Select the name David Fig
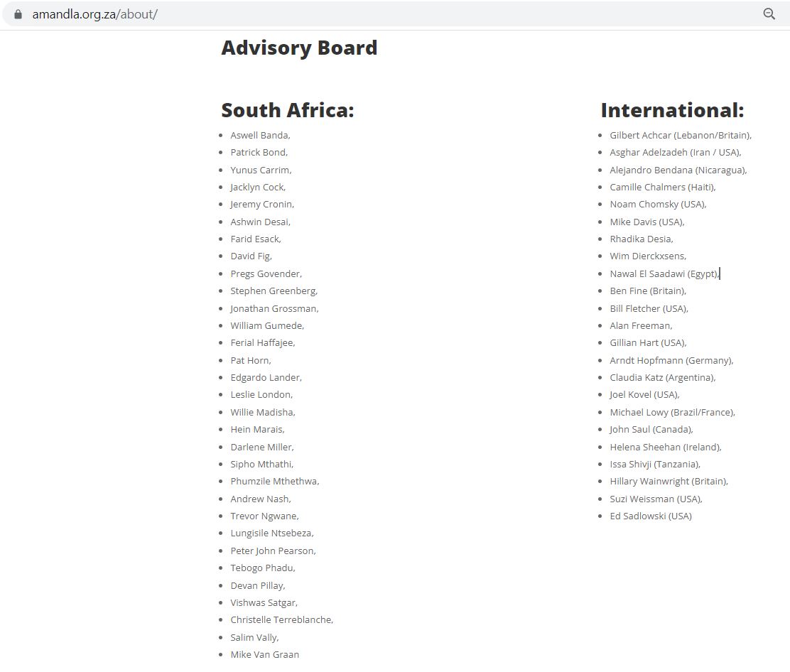The image size is (790, 672). (x=251, y=256)
